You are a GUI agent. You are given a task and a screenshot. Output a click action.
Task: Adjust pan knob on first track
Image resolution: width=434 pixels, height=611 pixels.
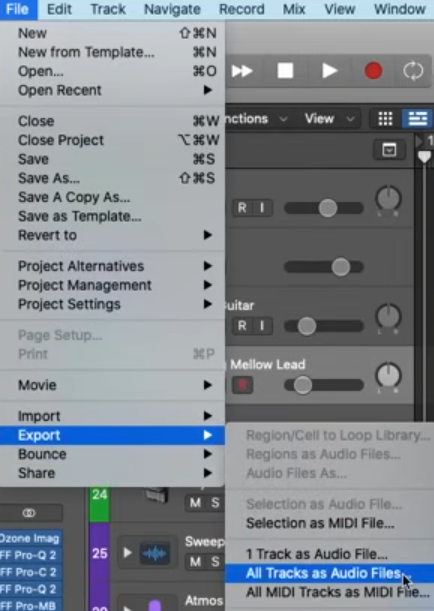388,198
